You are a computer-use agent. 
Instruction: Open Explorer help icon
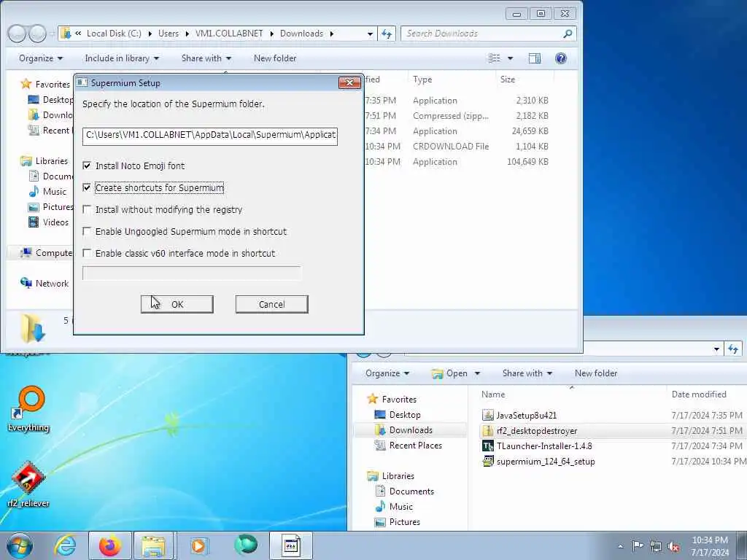pyautogui.click(x=561, y=58)
